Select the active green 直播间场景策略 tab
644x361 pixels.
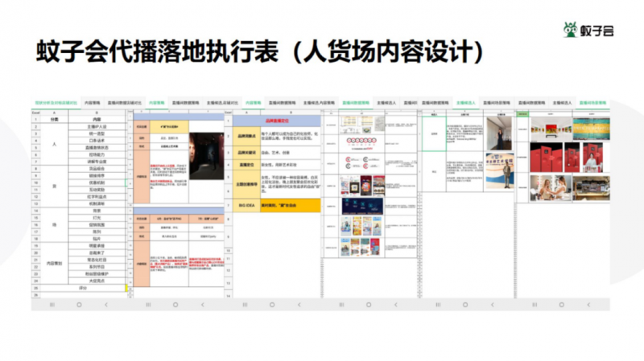592,103
